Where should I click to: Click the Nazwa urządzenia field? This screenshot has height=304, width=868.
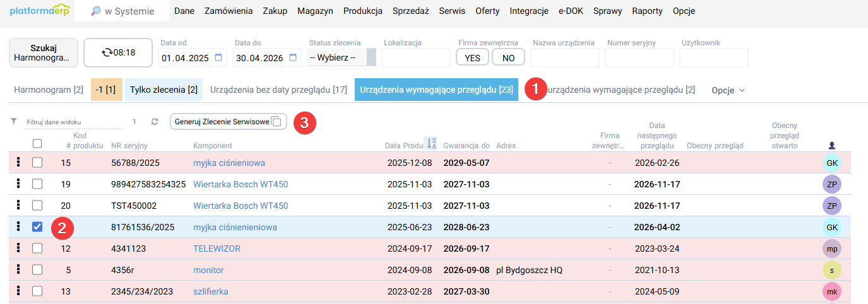pyautogui.click(x=565, y=57)
